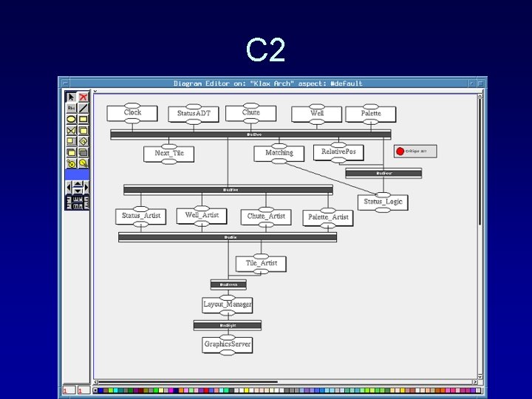Click the Layout_Manager component
The width and height of the screenshot is (532, 399).
tap(228, 305)
